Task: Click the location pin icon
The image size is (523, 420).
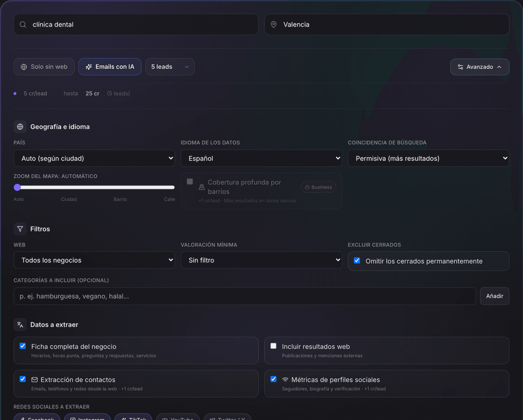Action: 274,25
